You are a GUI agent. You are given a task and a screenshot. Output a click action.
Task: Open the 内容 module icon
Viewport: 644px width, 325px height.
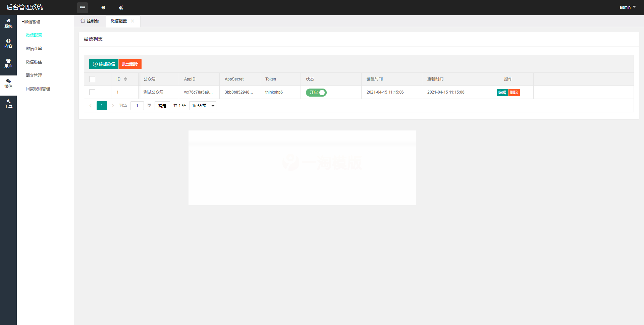[x=8, y=44]
